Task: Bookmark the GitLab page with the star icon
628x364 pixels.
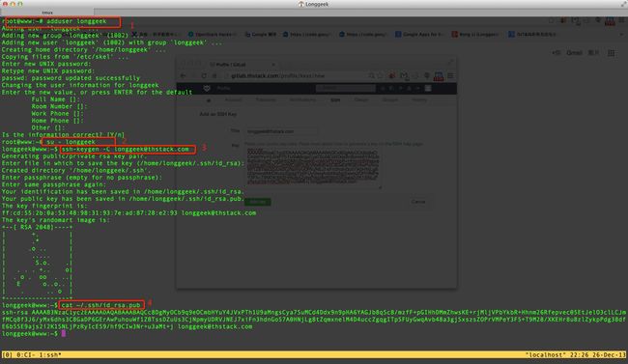Action: [380, 75]
